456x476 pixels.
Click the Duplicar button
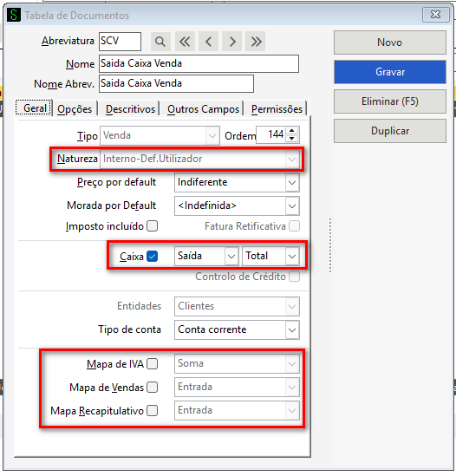pos(390,131)
